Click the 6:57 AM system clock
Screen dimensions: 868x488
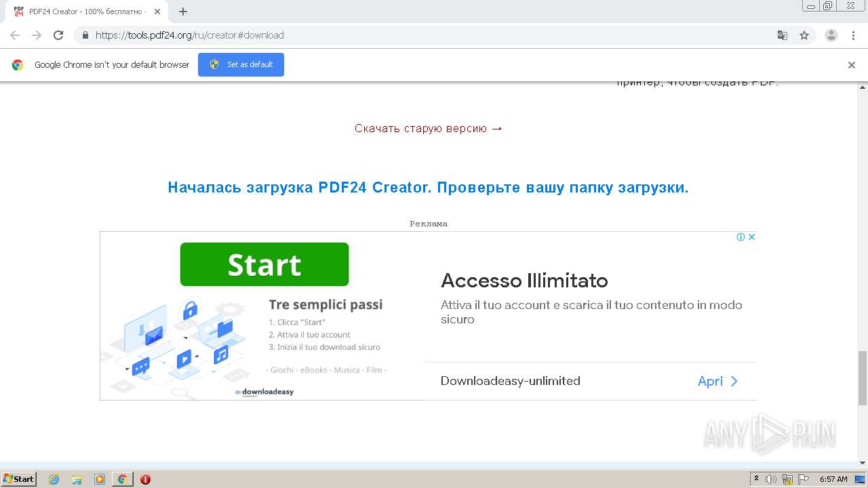coord(833,479)
